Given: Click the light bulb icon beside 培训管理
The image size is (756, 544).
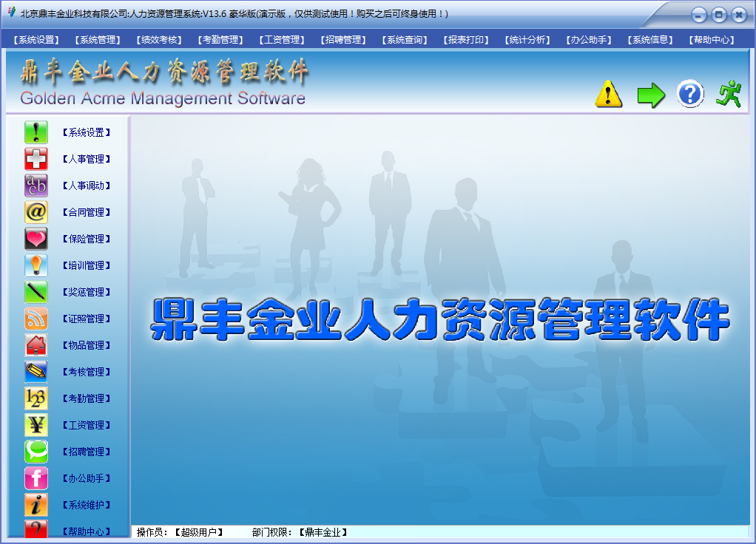Looking at the screenshot, I should 36,265.
